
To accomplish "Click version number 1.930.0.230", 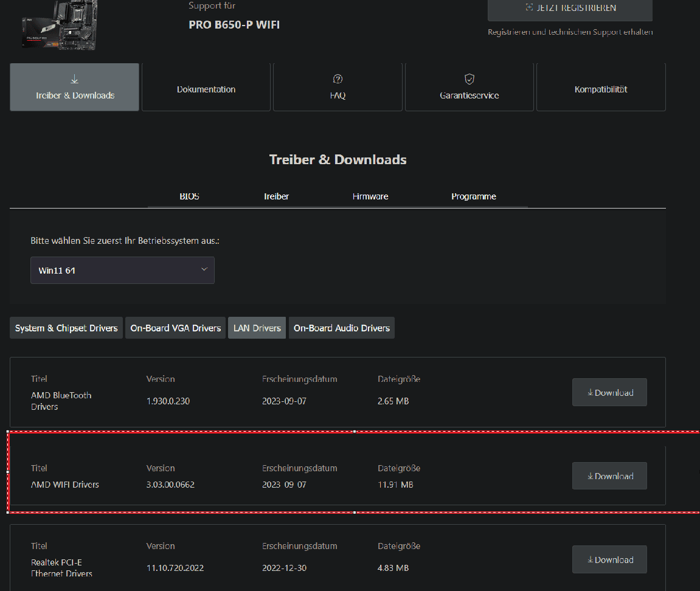I will point(168,401).
